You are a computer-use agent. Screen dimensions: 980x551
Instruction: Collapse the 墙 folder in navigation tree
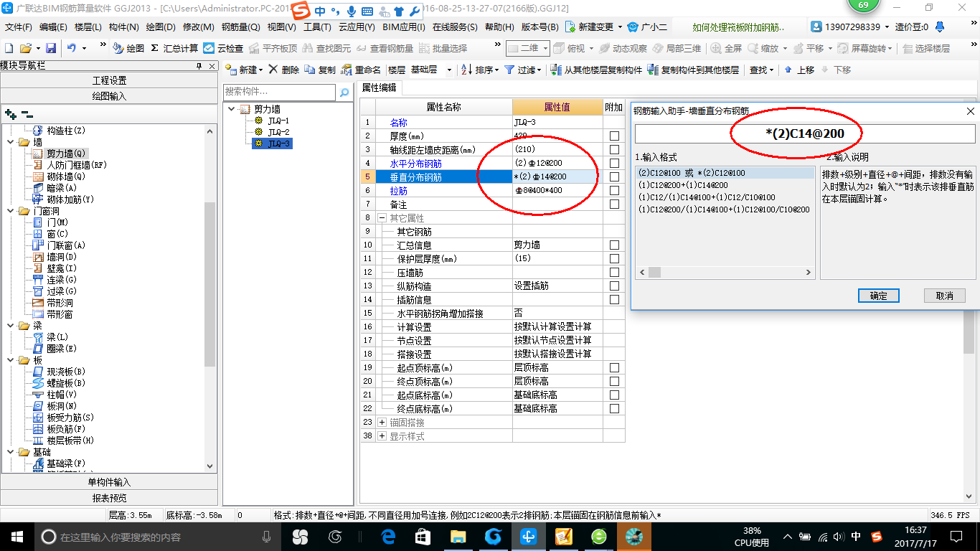pyautogui.click(x=11, y=142)
